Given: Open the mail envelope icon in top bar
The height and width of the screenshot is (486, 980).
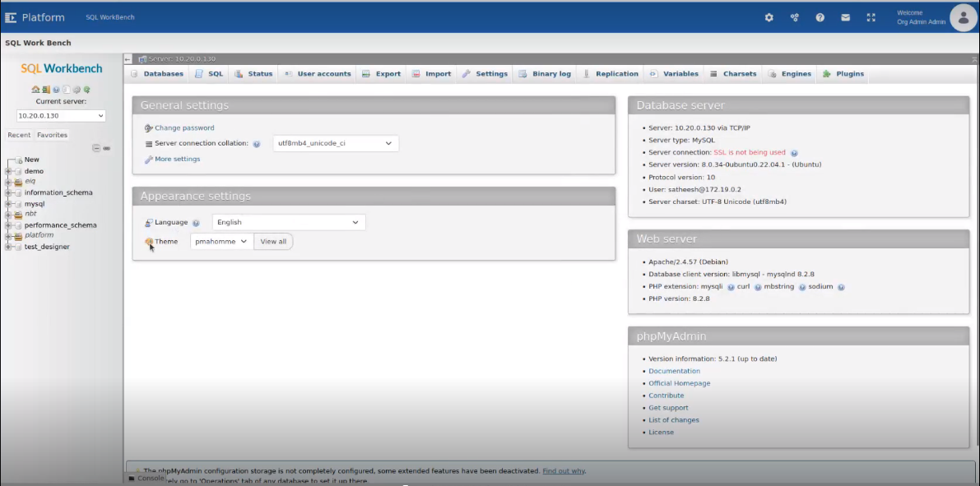Looking at the screenshot, I should click(x=846, y=17).
